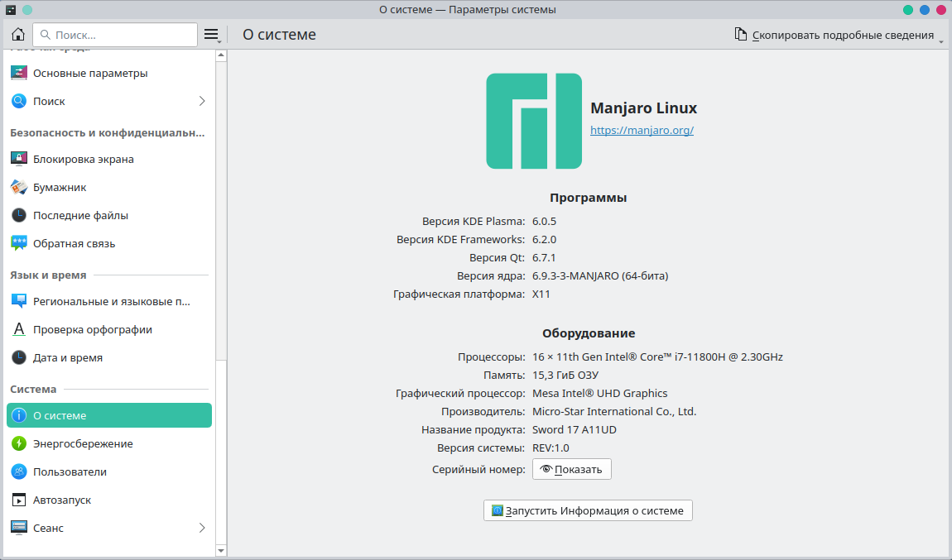
Task: Click the 15,3 ГиБ ОЗУ memory value
Action: coord(565,375)
